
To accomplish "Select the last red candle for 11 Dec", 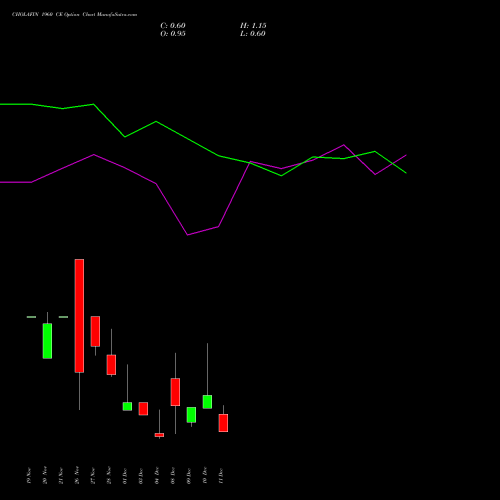I will 223,423.
